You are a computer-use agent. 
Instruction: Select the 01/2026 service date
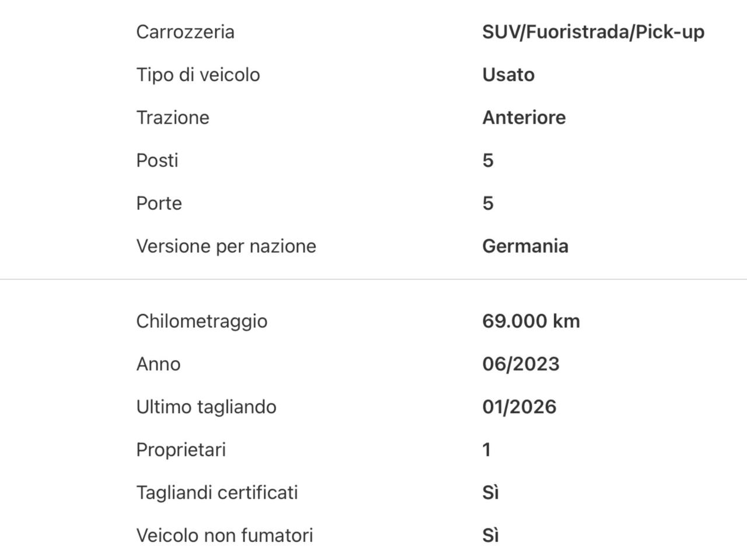(519, 407)
